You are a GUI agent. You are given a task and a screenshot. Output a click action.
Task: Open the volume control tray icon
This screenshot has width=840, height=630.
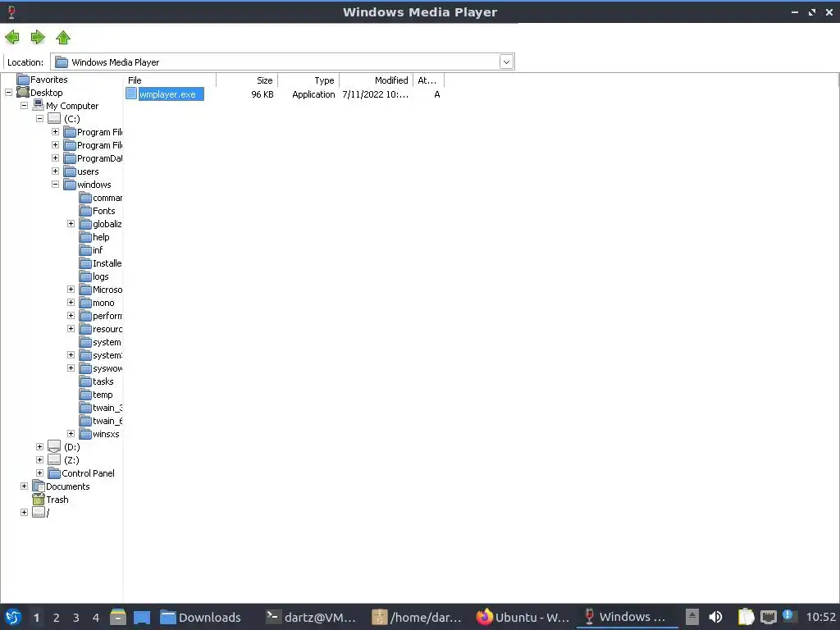(715, 617)
